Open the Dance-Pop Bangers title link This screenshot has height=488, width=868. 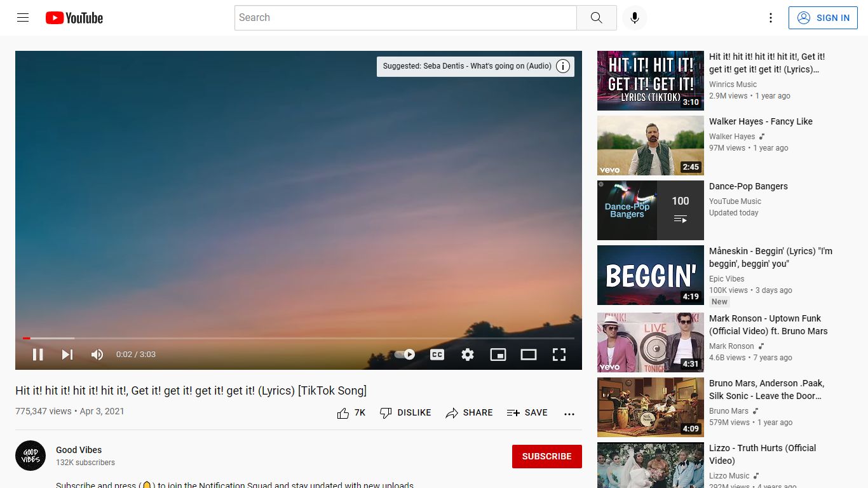coord(749,186)
